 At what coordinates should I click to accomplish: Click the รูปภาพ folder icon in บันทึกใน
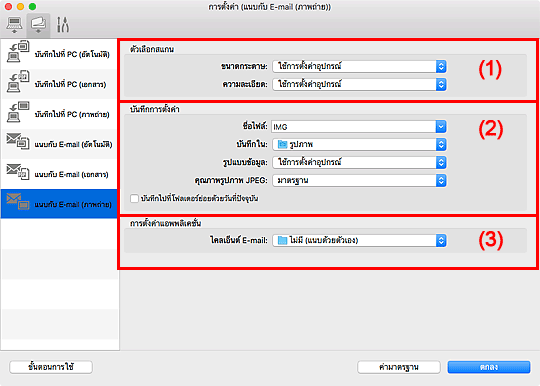pos(282,144)
